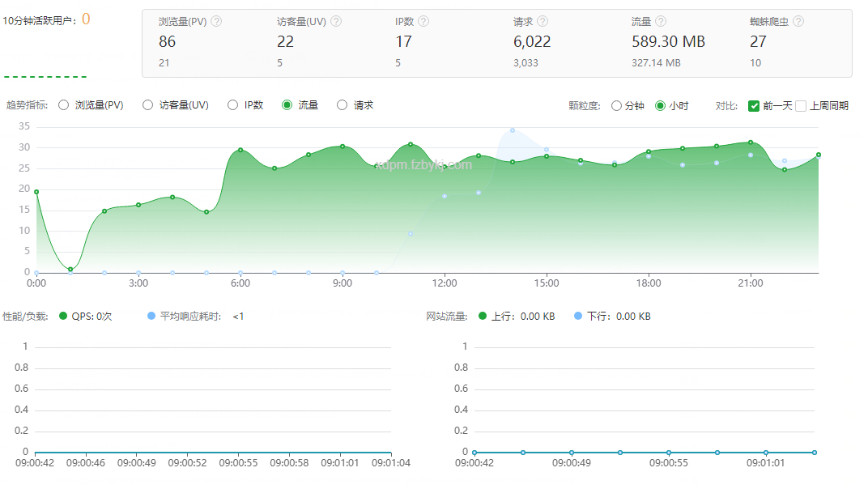The height and width of the screenshot is (489, 868).
Task: Click the 6:00 data point on chart
Action: 240,150
